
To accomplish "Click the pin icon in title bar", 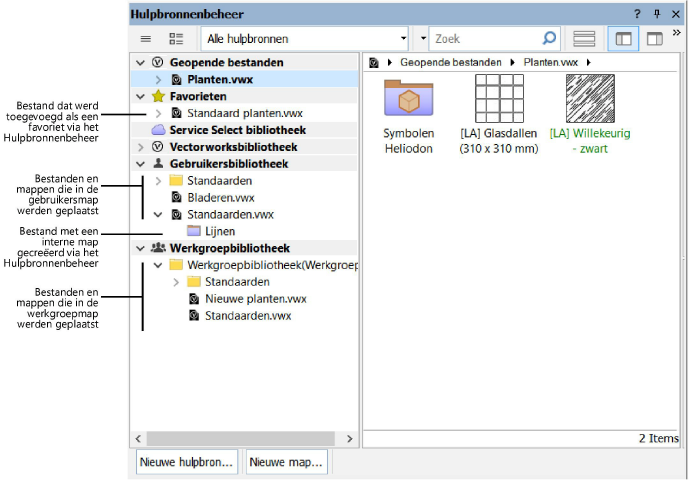I will click(657, 14).
